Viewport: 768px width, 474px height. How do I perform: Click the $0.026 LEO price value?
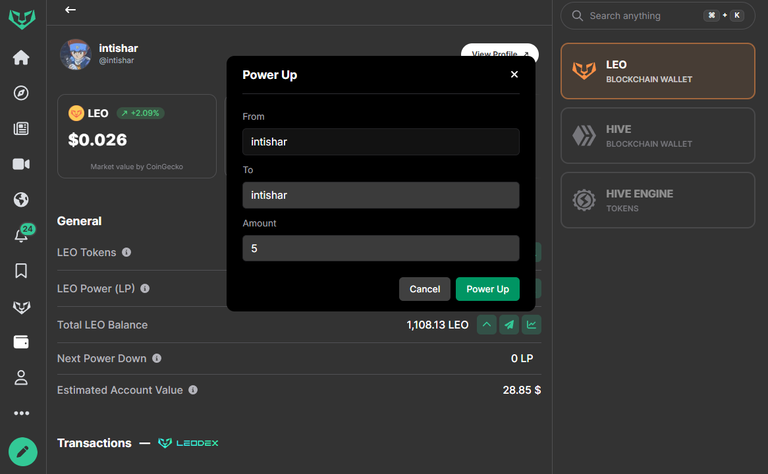[97, 140]
